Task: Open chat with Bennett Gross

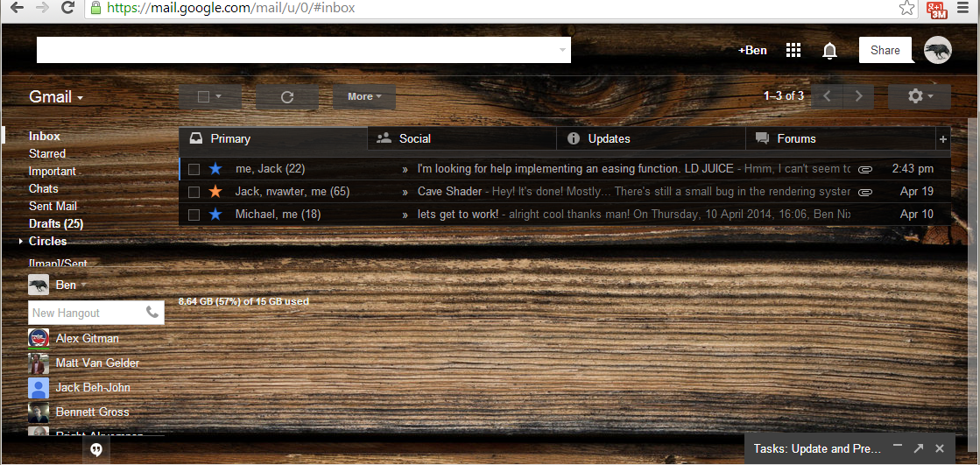Action: 92,412
